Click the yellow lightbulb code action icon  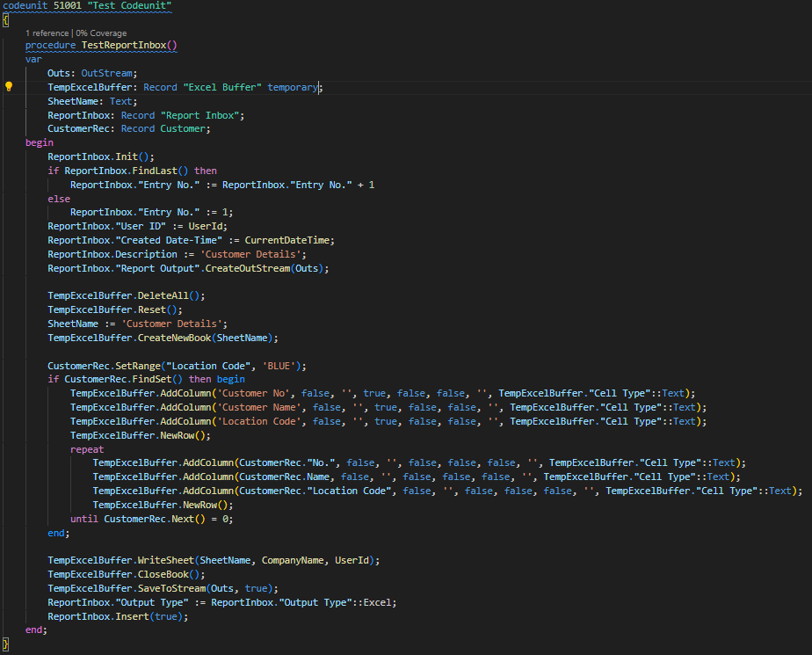tap(9, 87)
